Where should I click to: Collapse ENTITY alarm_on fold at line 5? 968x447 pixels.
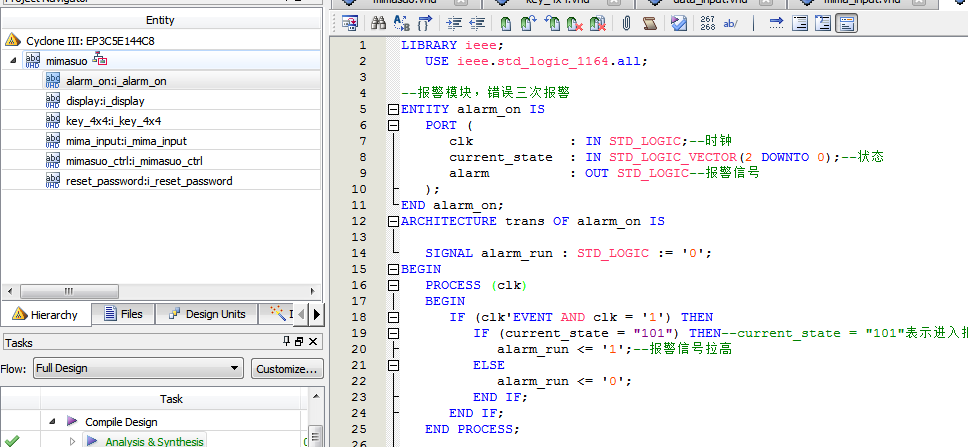pyautogui.click(x=393, y=109)
